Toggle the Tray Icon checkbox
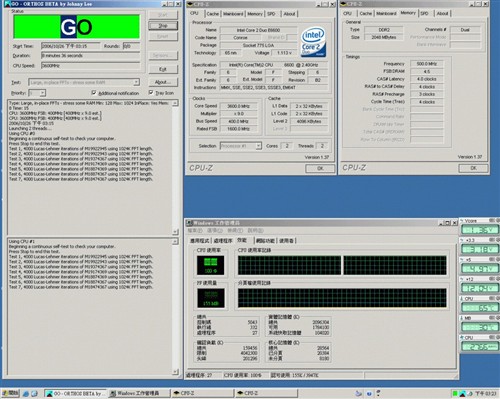Screen dimensions: 500x399 coord(151,92)
